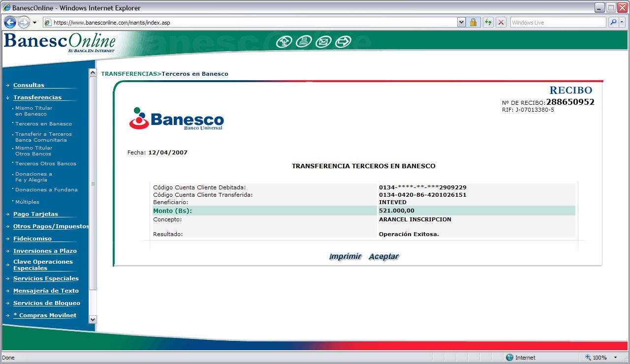
Task: Click the BanescOnline logo
Action: (60, 42)
